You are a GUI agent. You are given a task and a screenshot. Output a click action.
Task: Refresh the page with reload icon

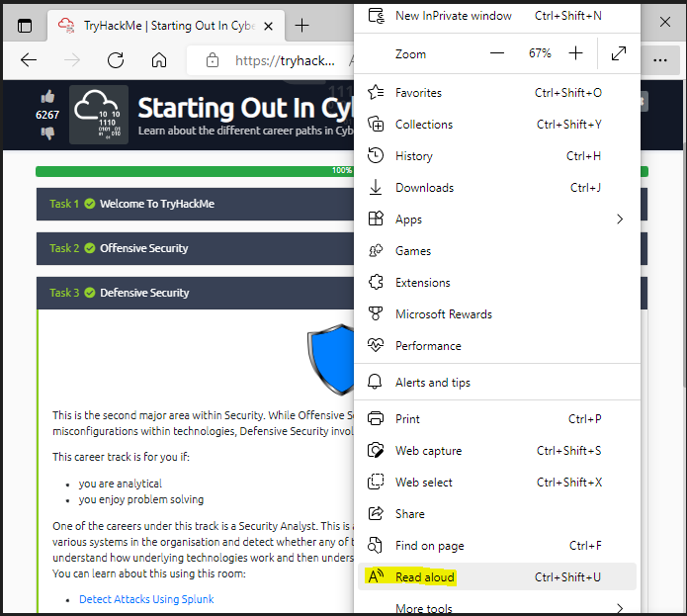[116, 59]
